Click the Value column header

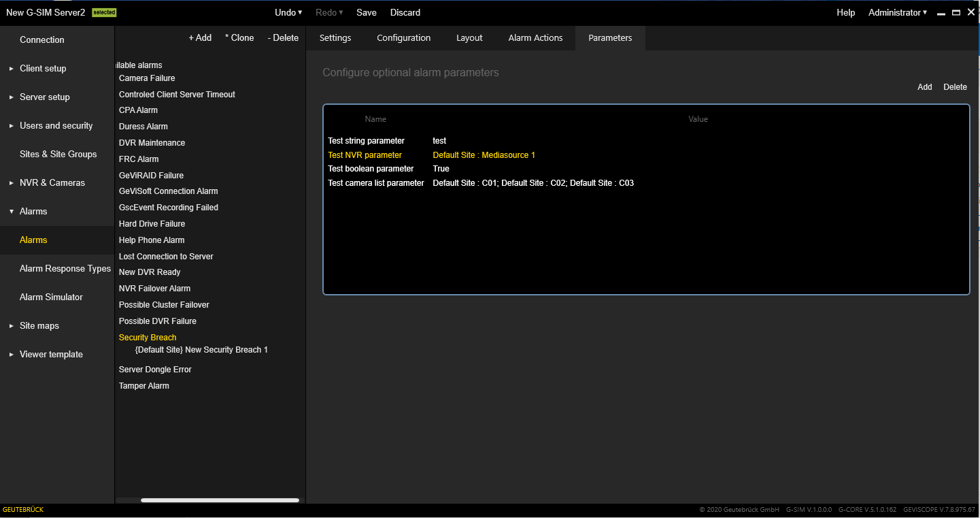698,119
